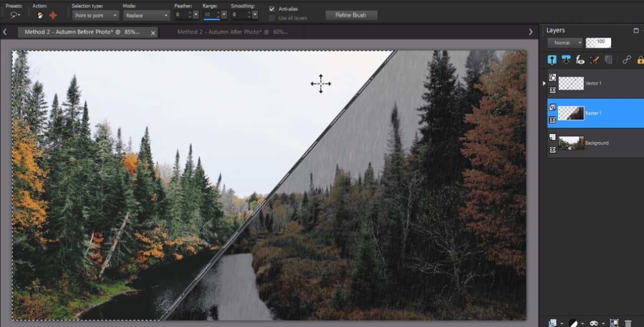Open the Selection type dropdown
The height and width of the screenshot is (327, 644).
click(x=96, y=15)
